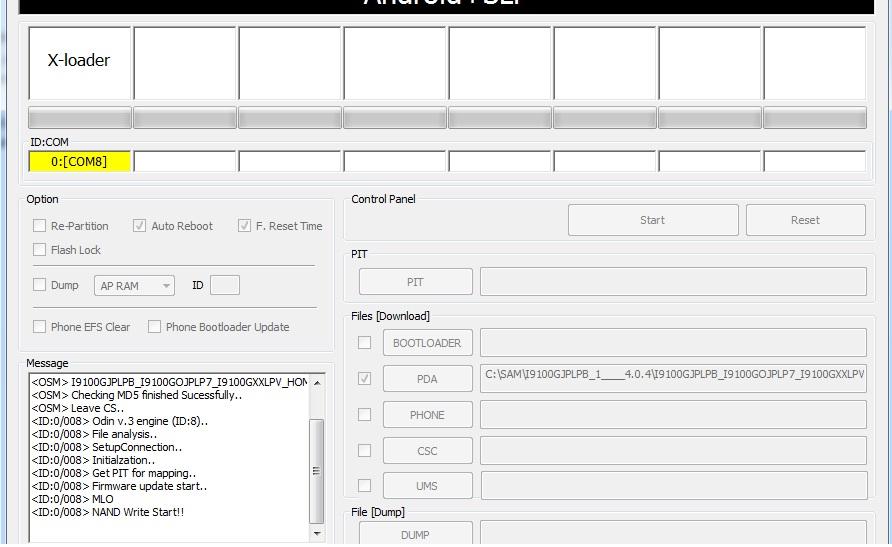The width and height of the screenshot is (892, 547).
Task: Click the BOOTLOADER file button
Action: pyautogui.click(x=427, y=343)
